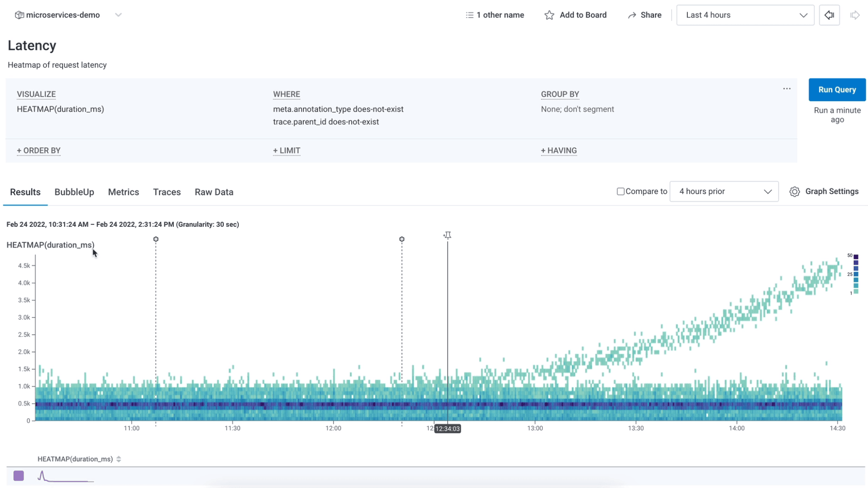
Task: Go forward to next query step
Action: point(855,15)
